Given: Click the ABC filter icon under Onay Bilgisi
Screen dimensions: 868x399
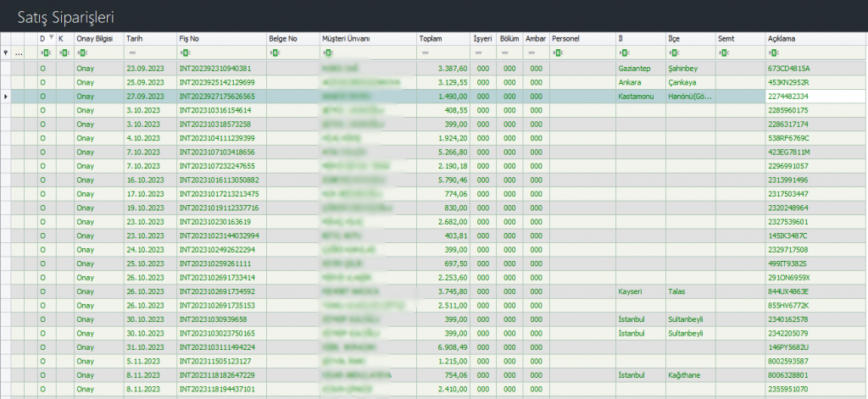Looking at the screenshot, I should (81, 53).
